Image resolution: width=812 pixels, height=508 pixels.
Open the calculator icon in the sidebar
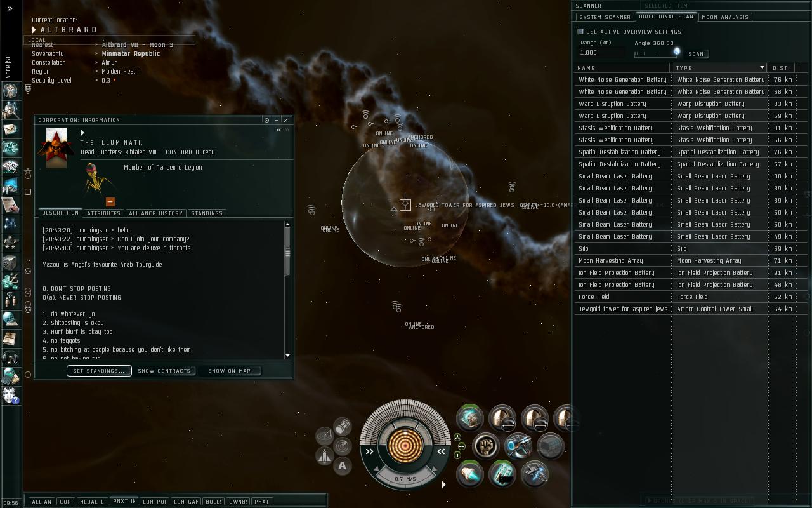[x=10, y=377]
